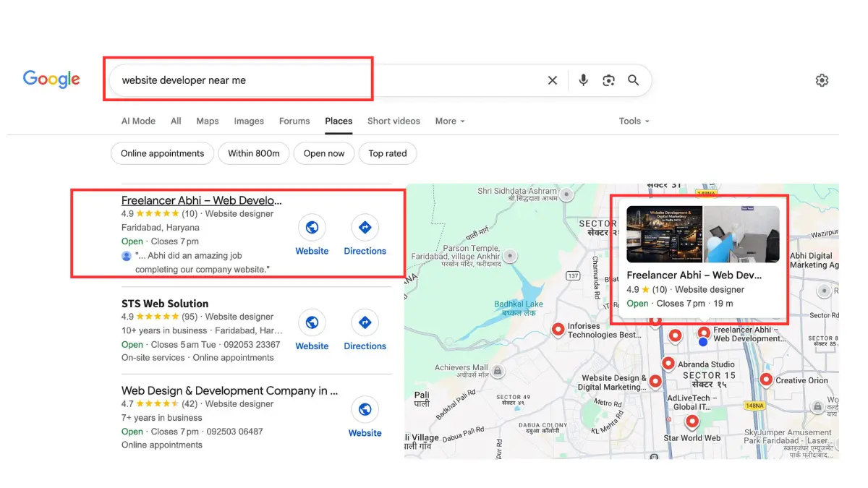This screenshot has width=868, height=488.
Task: Toggle Within 800m filter chip
Action: (254, 153)
